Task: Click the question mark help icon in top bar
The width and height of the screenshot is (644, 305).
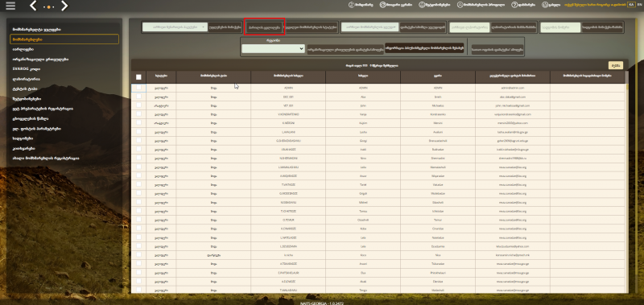Action: [514, 5]
